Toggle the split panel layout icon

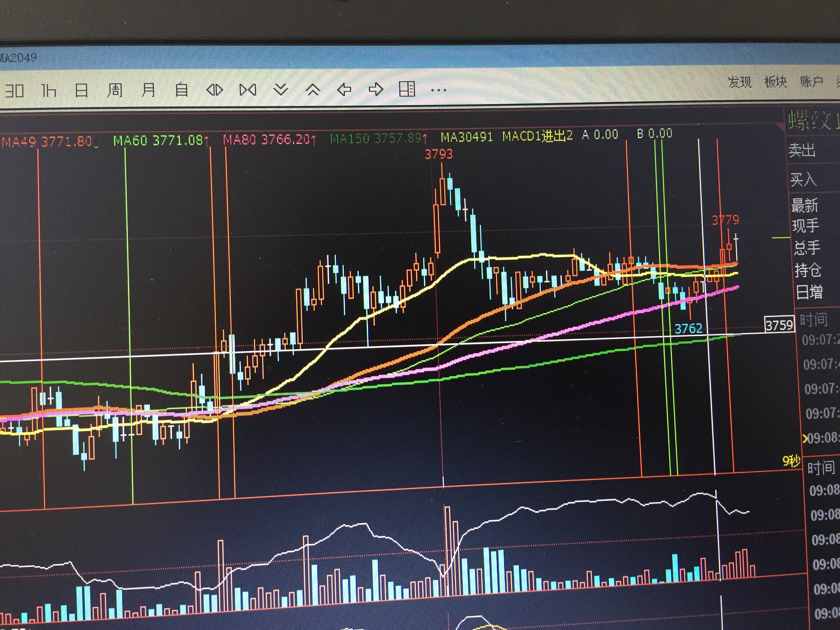[x=407, y=90]
